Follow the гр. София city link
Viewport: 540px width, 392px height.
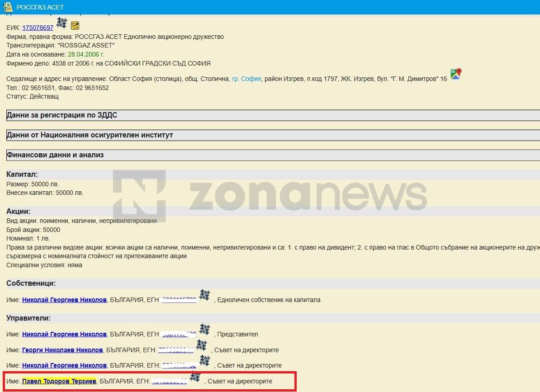tap(246, 79)
